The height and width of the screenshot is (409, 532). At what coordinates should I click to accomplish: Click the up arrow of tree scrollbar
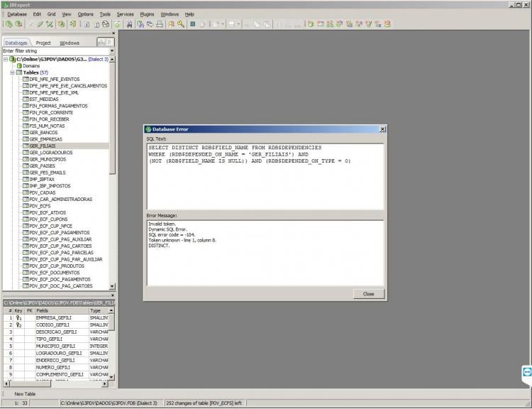(112, 60)
